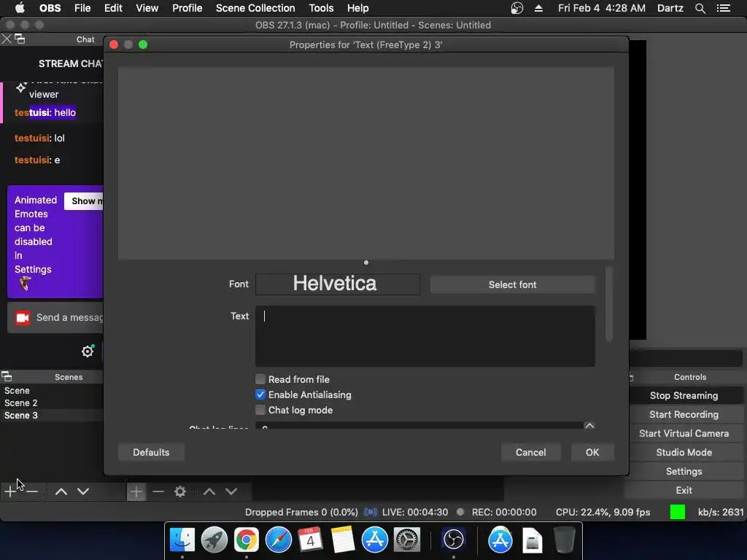Open Launchpad rocket icon in the Dock
The image size is (747, 560).
tap(214, 540)
